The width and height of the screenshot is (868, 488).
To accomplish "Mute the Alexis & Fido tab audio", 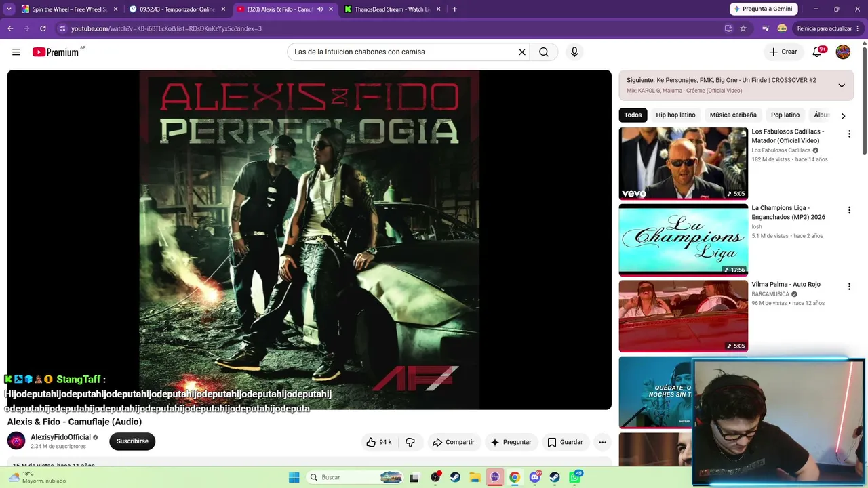I will pyautogui.click(x=320, y=9).
